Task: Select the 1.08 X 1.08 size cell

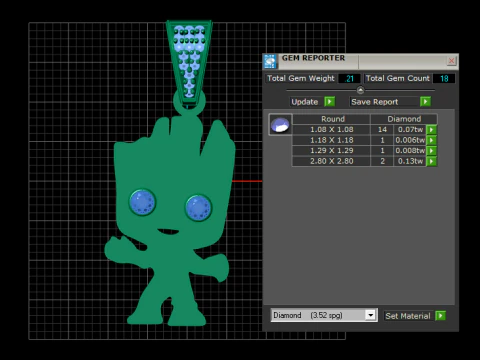Action: pyautogui.click(x=332, y=129)
